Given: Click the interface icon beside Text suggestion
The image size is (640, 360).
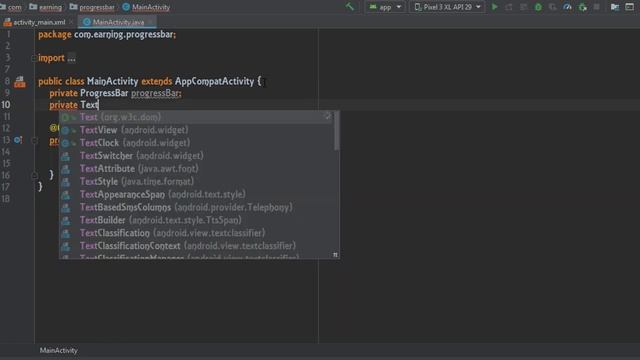Looking at the screenshot, I should tap(65, 118).
